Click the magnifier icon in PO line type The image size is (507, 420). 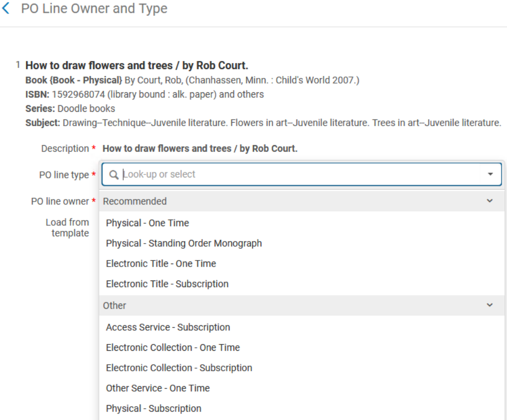tap(114, 175)
